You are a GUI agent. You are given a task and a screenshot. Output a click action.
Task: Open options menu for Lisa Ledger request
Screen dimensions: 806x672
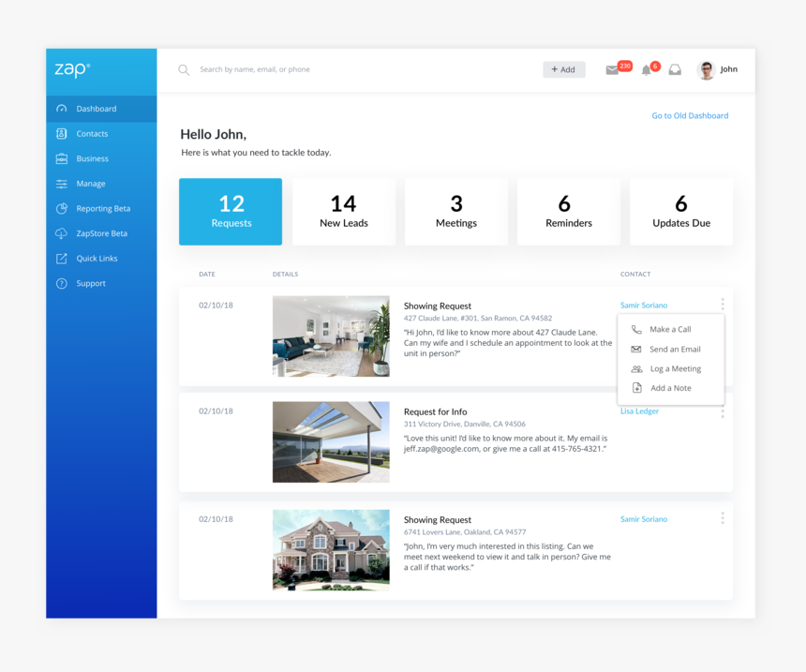(722, 411)
